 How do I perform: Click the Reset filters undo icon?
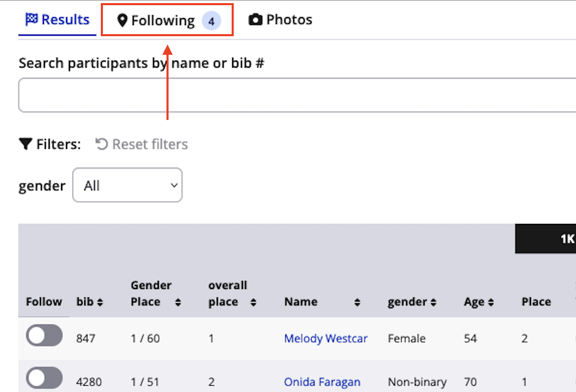101,144
